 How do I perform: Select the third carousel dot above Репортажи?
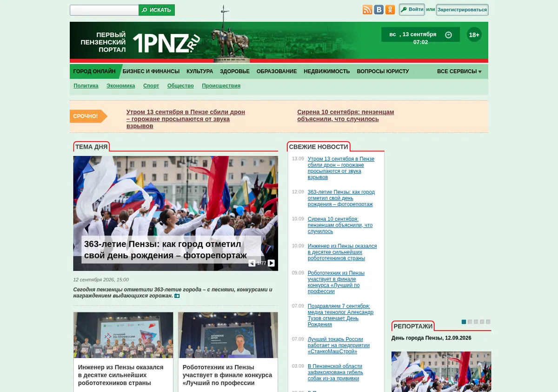(476, 322)
